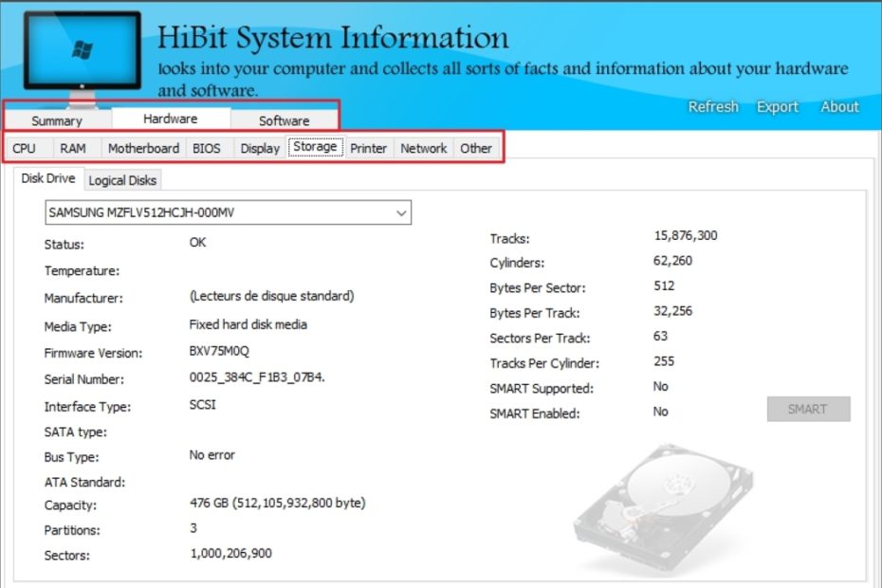Click the HiBit System Information title
The width and height of the screenshot is (882, 588).
(x=333, y=38)
